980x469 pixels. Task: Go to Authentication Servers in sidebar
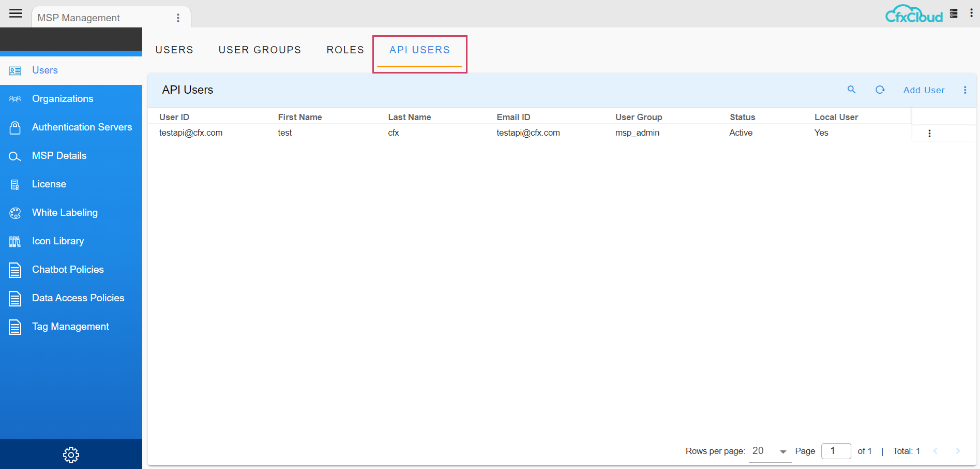tap(82, 127)
